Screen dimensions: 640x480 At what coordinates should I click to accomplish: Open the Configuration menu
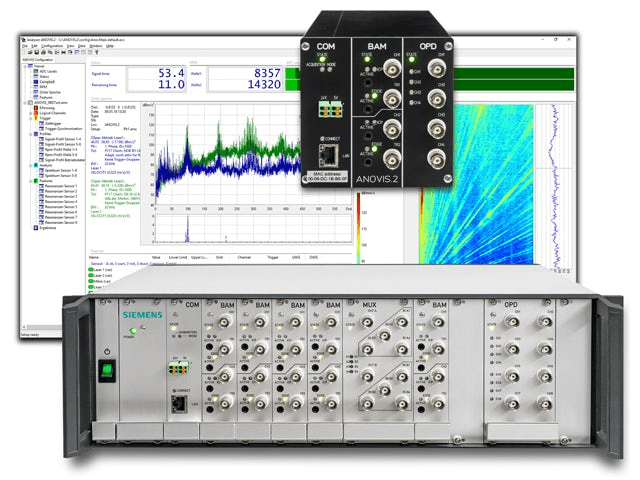52,46
